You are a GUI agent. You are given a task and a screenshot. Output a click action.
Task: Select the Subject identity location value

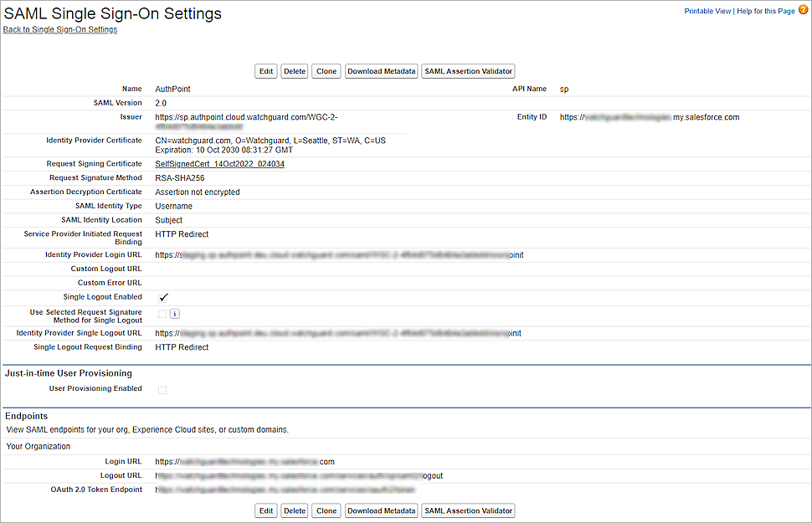coord(169,220)
